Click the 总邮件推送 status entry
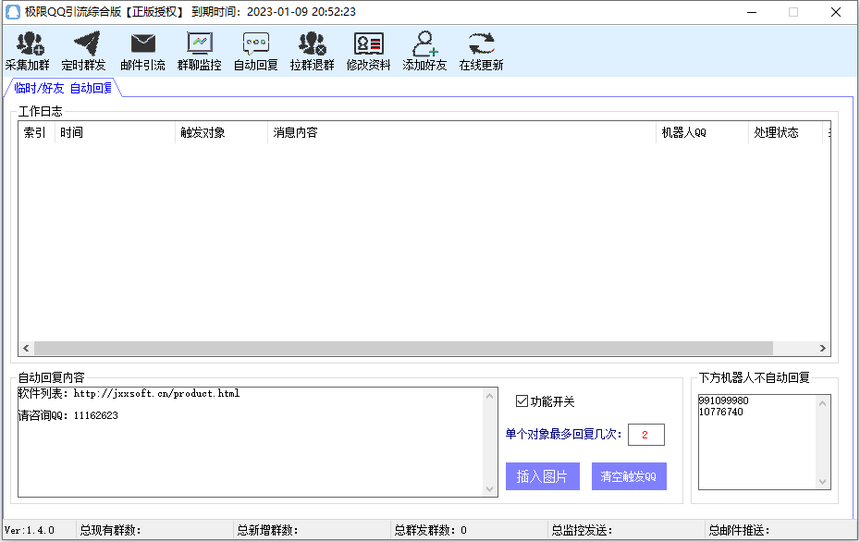 (739, 530)
